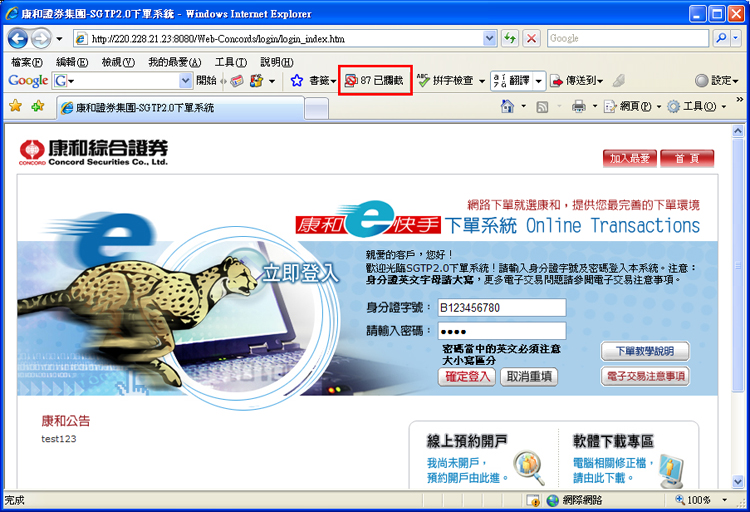Image resolution: width=750 pixels, height=512 pixels.
Task: Expand the address bar URL history dropdown
Action: (x=489, y=38)
